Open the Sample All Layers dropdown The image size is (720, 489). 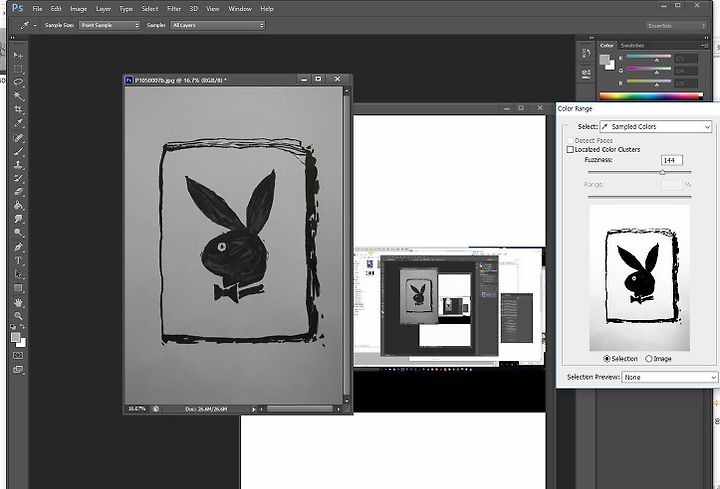[x=218, y=25]
